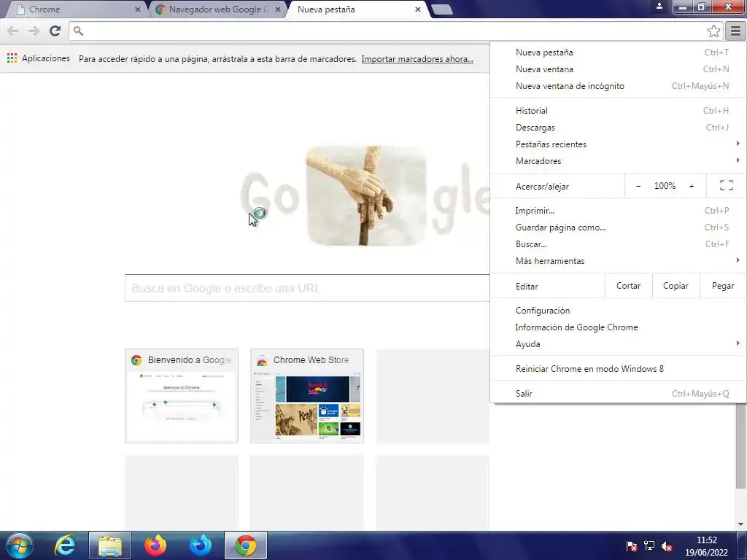Toggle fullscreen mode icon in menu
This screenshot has height=560, width=747.
[726, 186]
